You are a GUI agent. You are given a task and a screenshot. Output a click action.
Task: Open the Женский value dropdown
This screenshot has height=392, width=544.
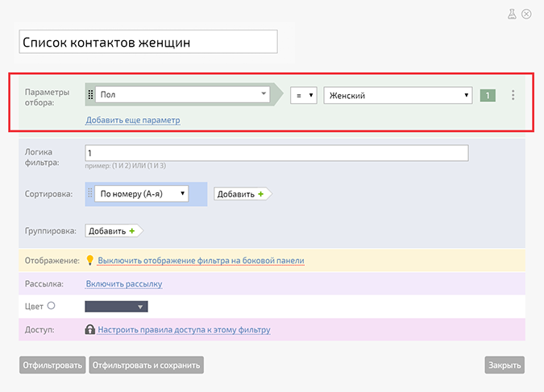pos(397,95)
